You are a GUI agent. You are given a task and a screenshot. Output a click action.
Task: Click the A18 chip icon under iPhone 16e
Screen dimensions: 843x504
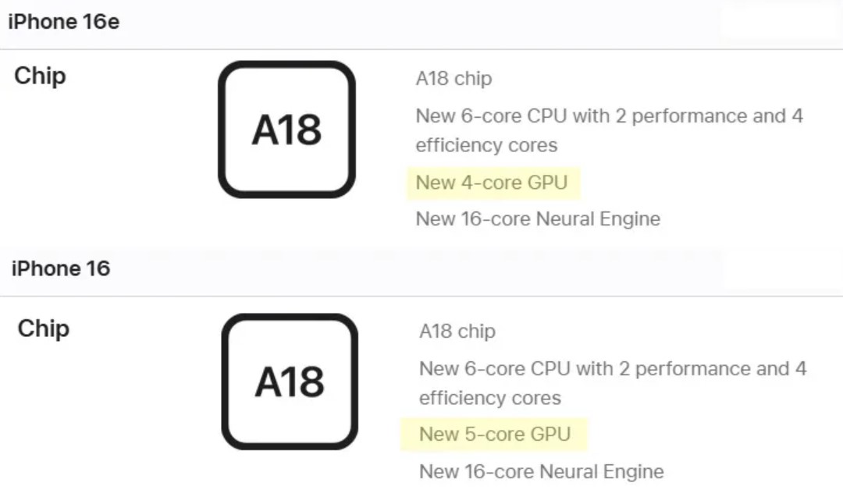pos(286,130)
